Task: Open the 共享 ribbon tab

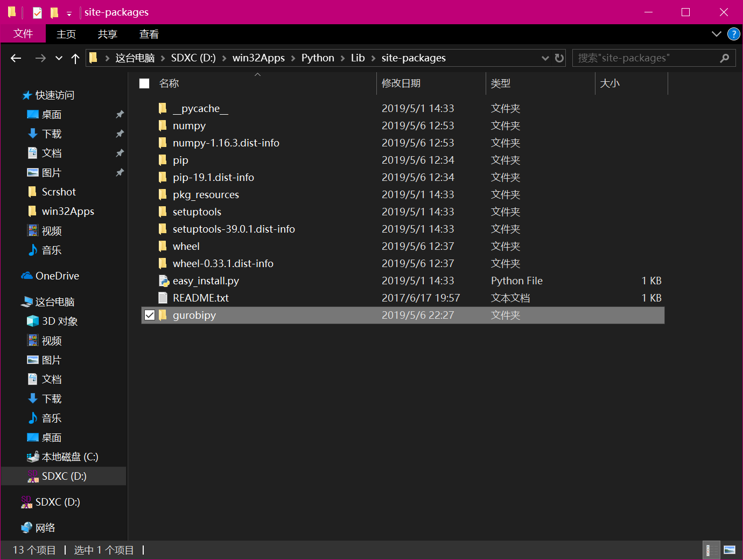Action: pyautogui.click(x=108, y=34)
